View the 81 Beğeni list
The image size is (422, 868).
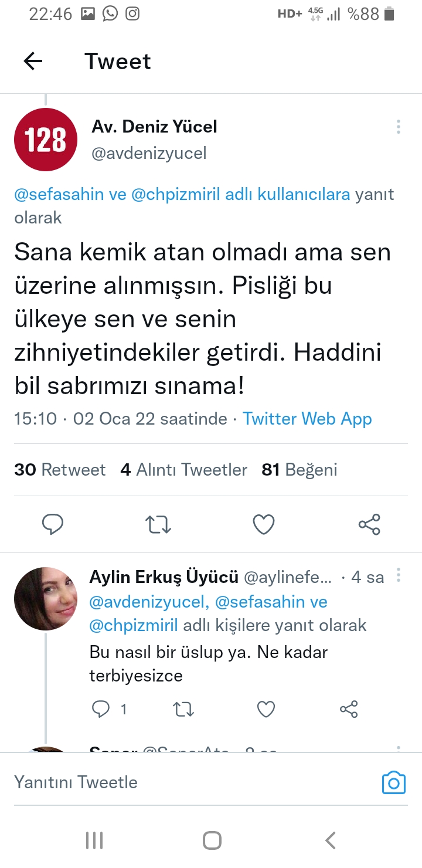coord(300,470)
